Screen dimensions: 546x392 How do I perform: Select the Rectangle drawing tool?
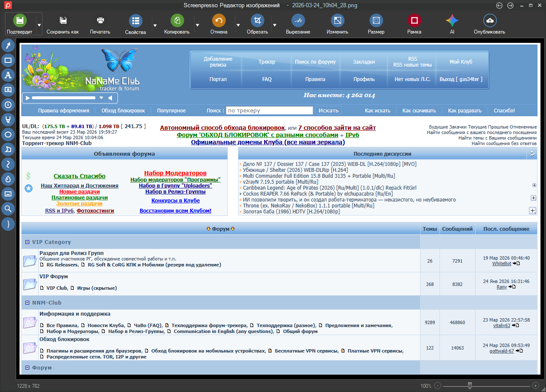click(x=8, y=60)
